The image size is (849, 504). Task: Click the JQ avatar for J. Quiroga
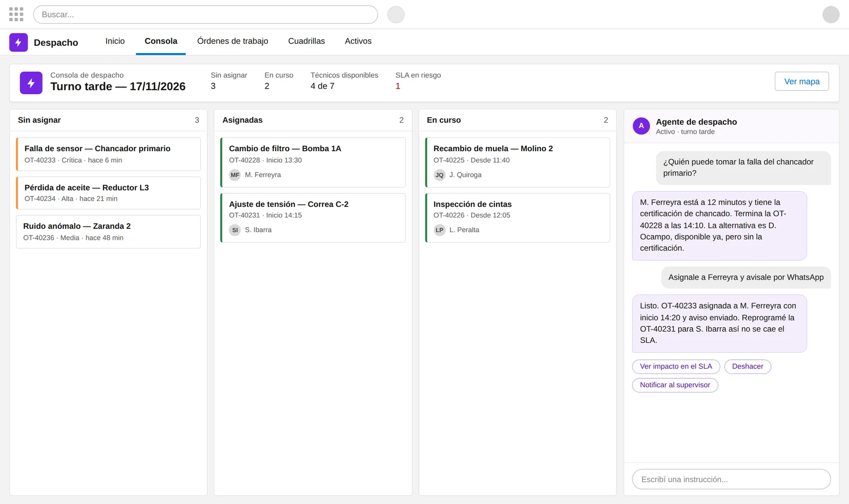[x=439, y=175]
